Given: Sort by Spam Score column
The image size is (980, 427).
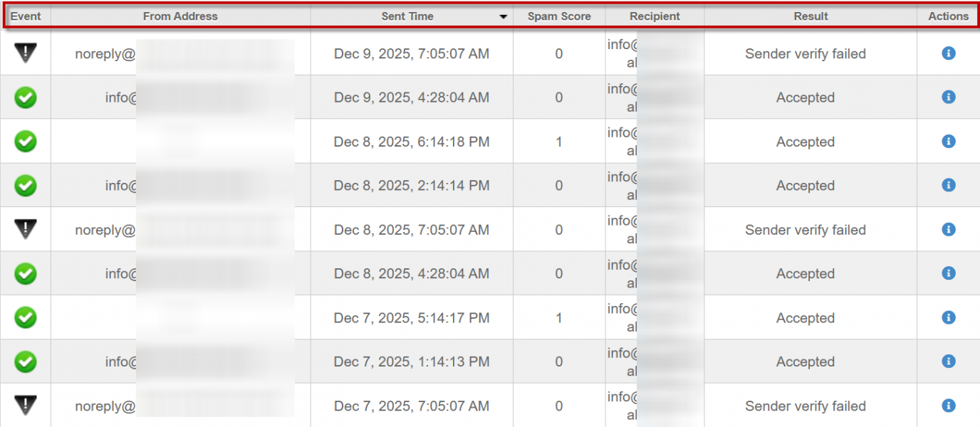Looking at the screenshot, I should tap(559, 16).
